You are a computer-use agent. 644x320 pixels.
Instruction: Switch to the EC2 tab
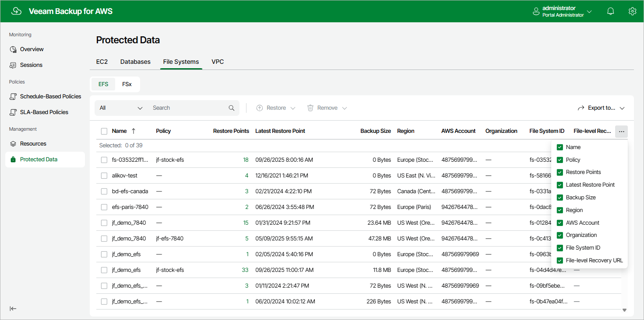pyautogui.click(x=102, y=62)
